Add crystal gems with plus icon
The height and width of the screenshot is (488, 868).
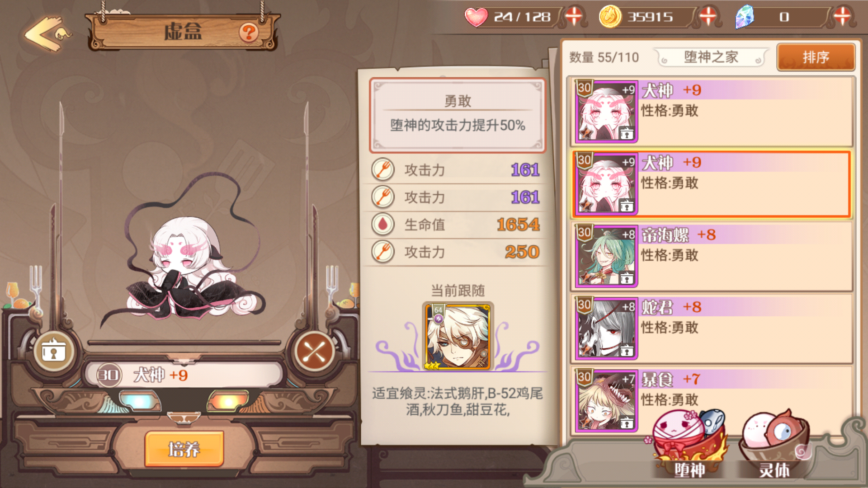[842, 17]
